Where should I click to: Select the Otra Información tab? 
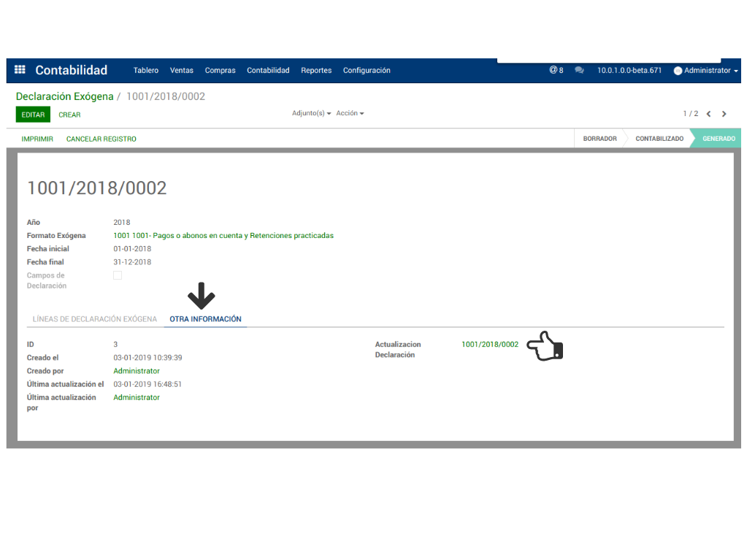[x=205, y=319]
